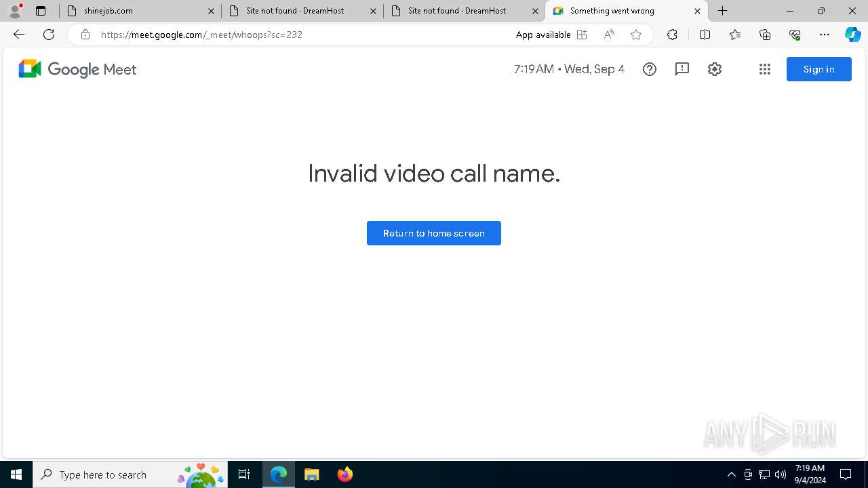Open browser profile icon
This screenshot has height=488, width=868.
pos(15,11)
